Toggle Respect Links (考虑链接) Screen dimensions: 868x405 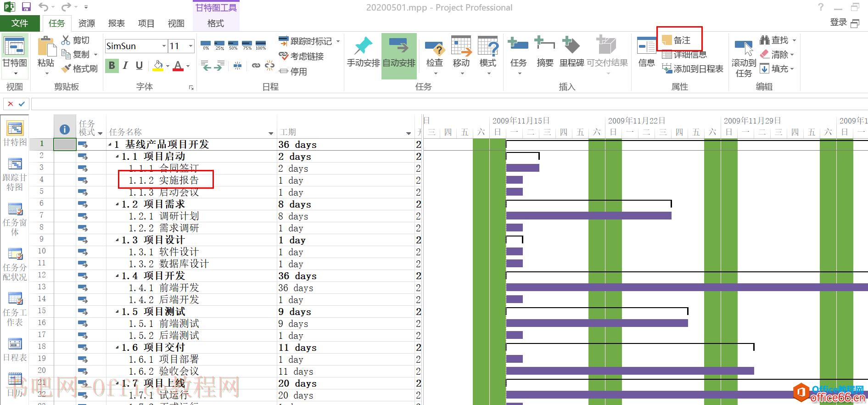[x=301, y=56]
